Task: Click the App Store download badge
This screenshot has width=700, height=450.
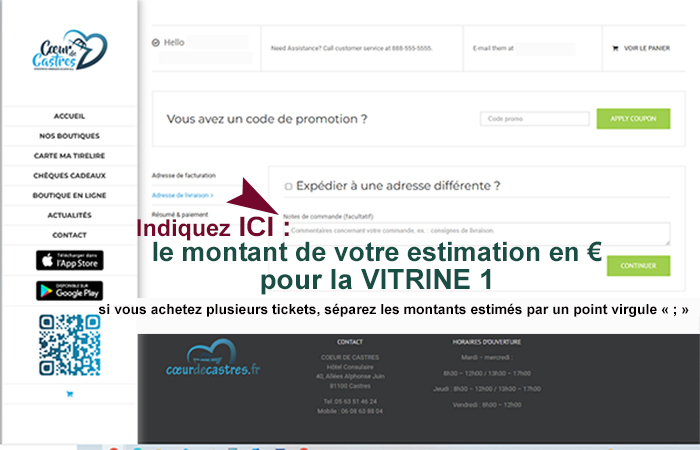Action: pos(69,260)
